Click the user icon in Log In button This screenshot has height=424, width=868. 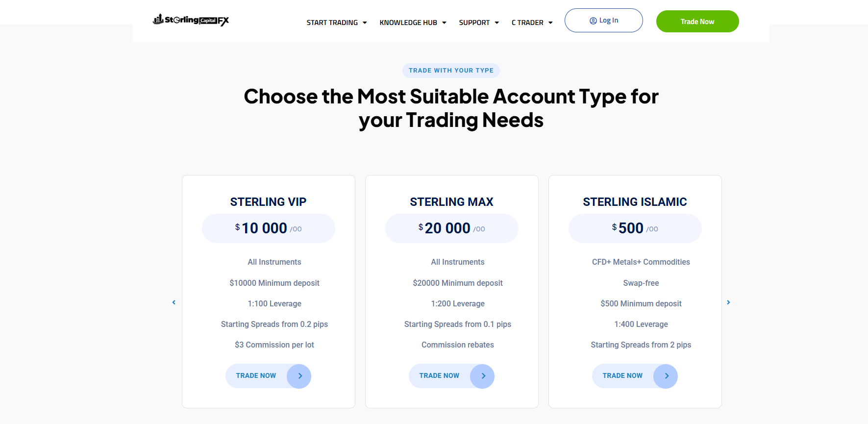click(x=593, y=21)
